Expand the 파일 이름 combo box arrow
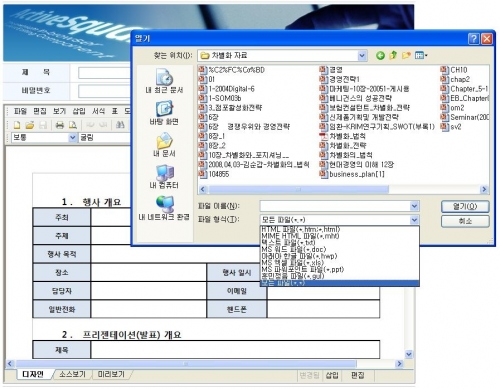 click(x=414, y=206)
